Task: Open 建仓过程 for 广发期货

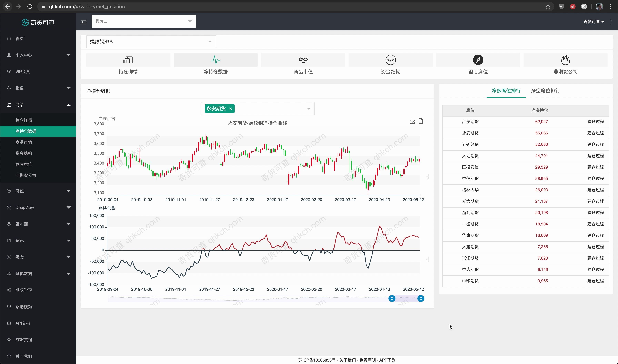Action: click(595, 122)
